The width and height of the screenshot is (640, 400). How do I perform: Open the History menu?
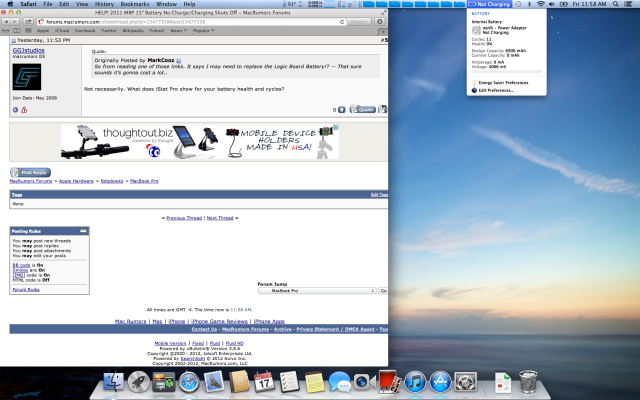tap(104, 4)
